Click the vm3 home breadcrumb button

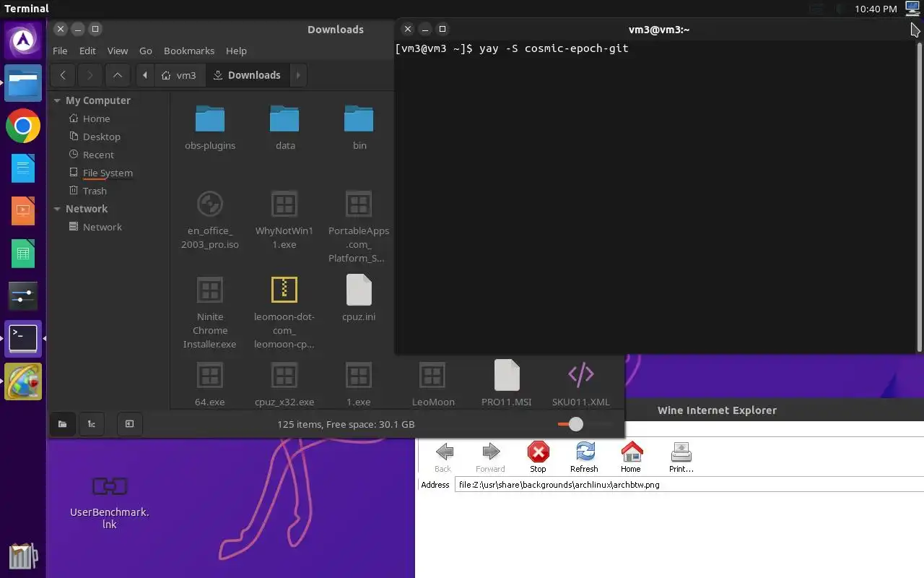(180, 75)
